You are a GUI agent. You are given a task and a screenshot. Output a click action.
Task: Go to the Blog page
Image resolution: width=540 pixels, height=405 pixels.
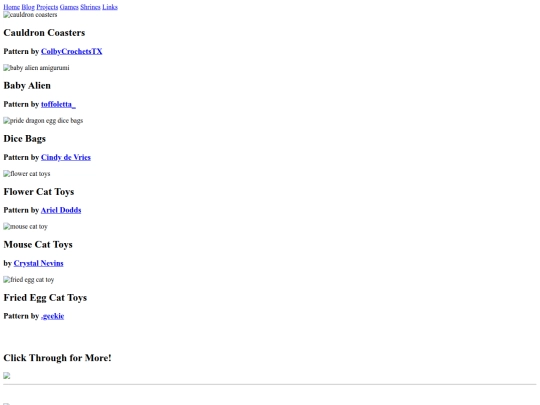click(x=28, y=7)
